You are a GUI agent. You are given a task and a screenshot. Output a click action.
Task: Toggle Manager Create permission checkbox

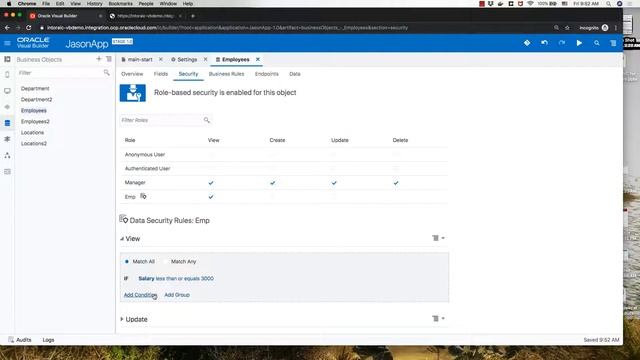tap(273, 183)
